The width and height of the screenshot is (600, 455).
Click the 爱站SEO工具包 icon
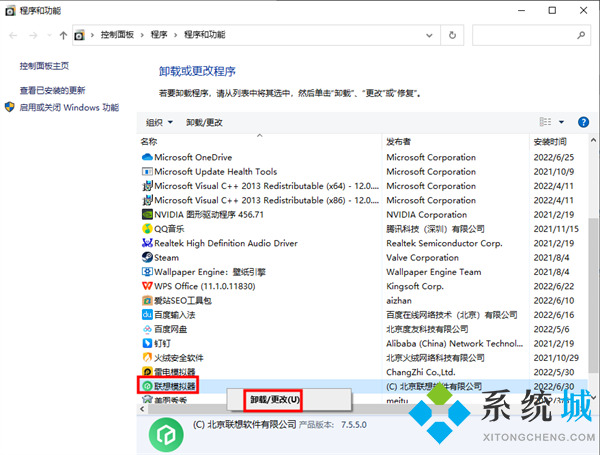pos(147,300)
